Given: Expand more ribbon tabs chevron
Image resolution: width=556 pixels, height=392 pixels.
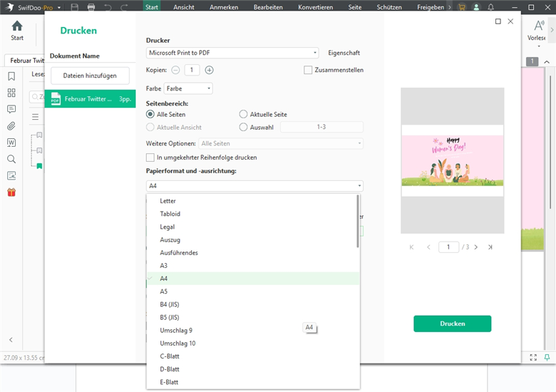Looking at the screenshot, I should point(450,7).
